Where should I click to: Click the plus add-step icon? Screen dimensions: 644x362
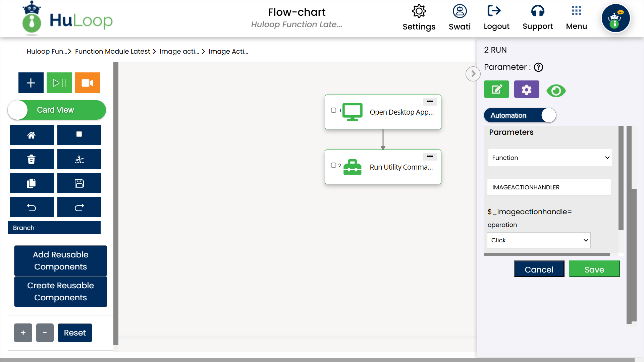coord(31,83)
